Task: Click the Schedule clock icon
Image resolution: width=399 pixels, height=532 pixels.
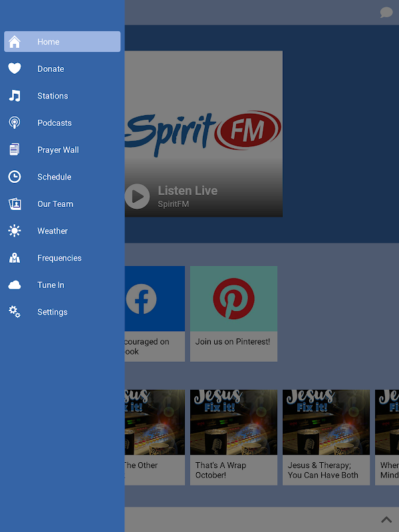Action: click(15, 177)
